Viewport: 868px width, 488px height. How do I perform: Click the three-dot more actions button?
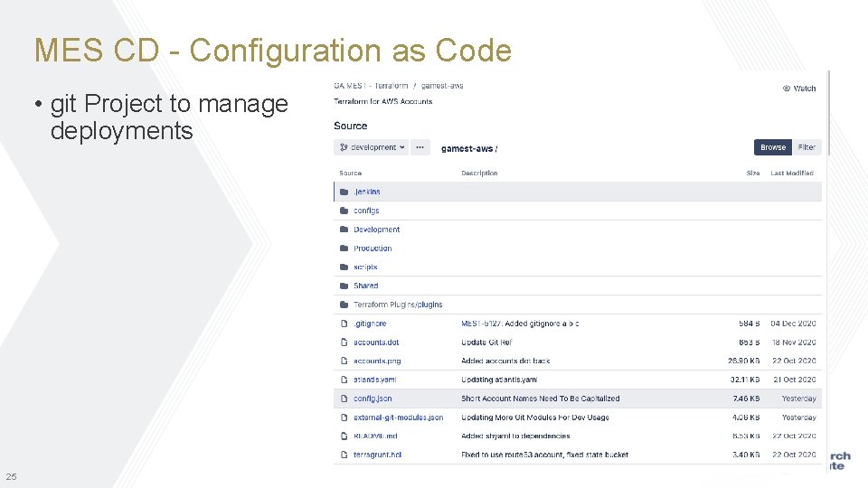420,147
